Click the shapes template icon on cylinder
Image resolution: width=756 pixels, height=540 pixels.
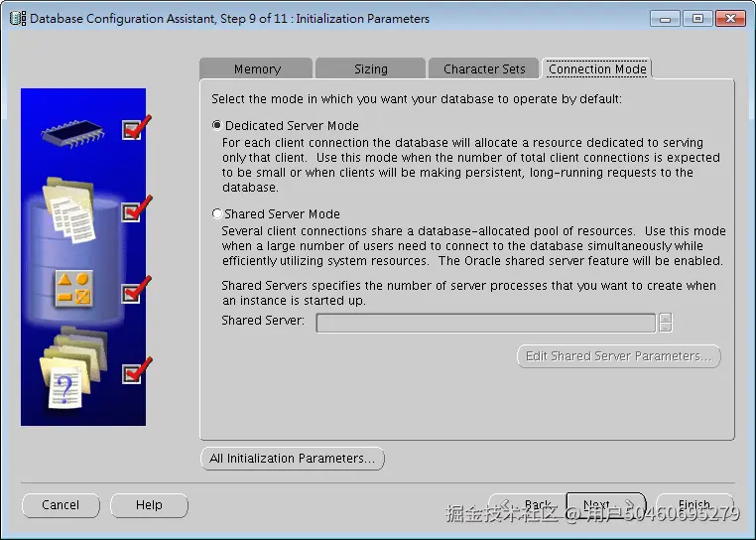[x=73, y=289]
